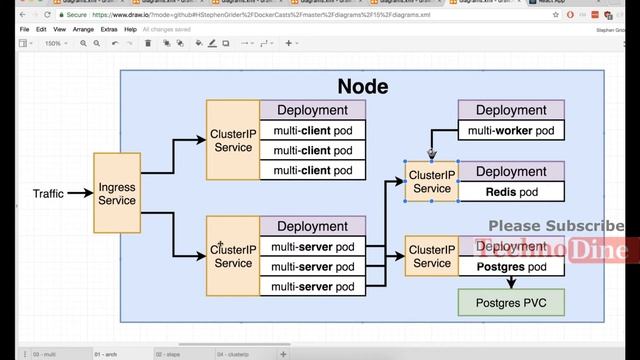
Task: Click the zoom out magnifier icon
Action: [x=97, y=43]
